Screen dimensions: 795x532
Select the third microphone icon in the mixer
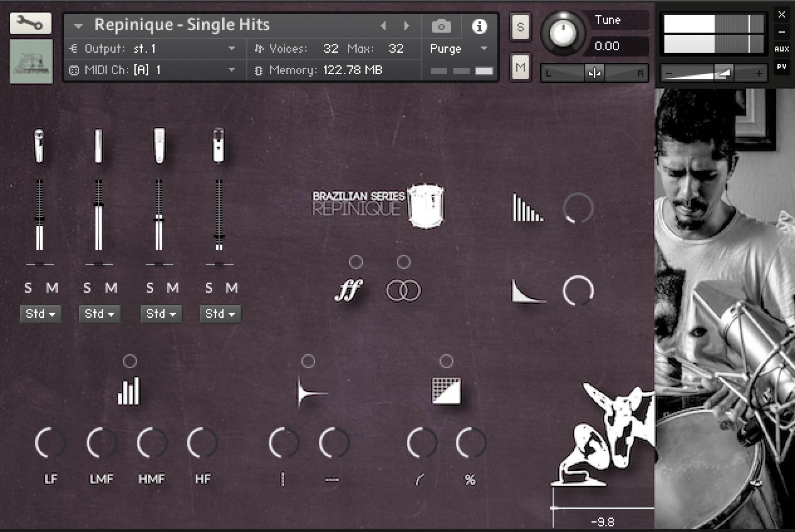click(159, 146)
